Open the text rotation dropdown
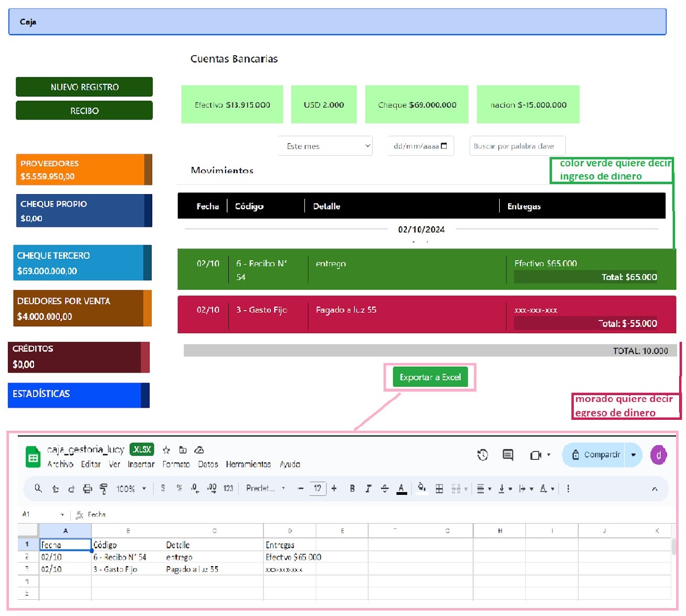686x616 pixels. click(x=547, y=488)
